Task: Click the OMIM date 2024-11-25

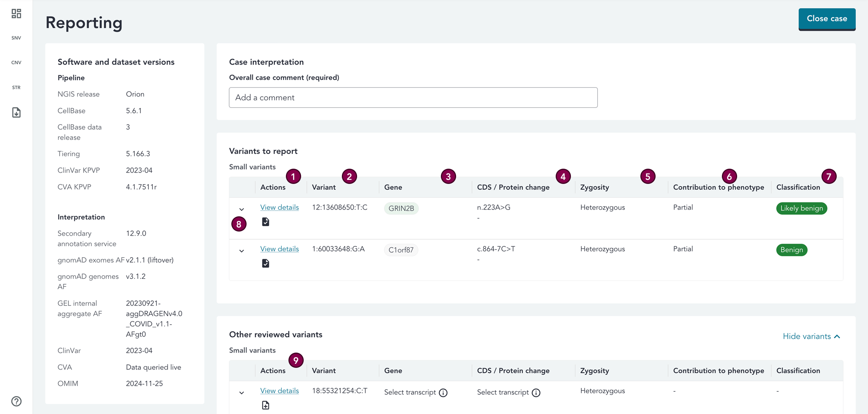Action: click(x=144, y=384)
